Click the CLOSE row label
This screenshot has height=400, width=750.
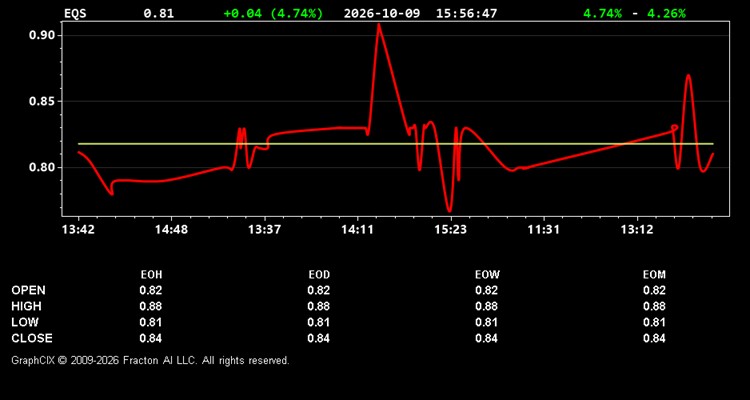point(32,338)
